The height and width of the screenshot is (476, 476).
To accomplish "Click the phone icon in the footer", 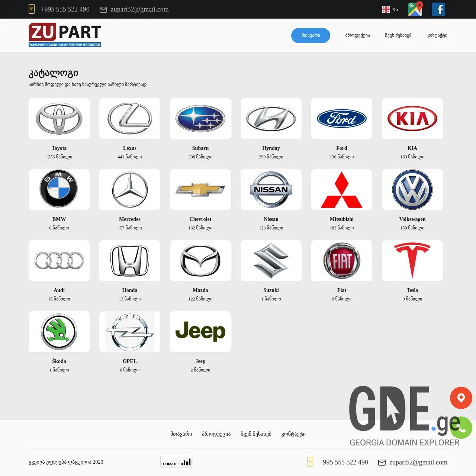I will [310, 462].
